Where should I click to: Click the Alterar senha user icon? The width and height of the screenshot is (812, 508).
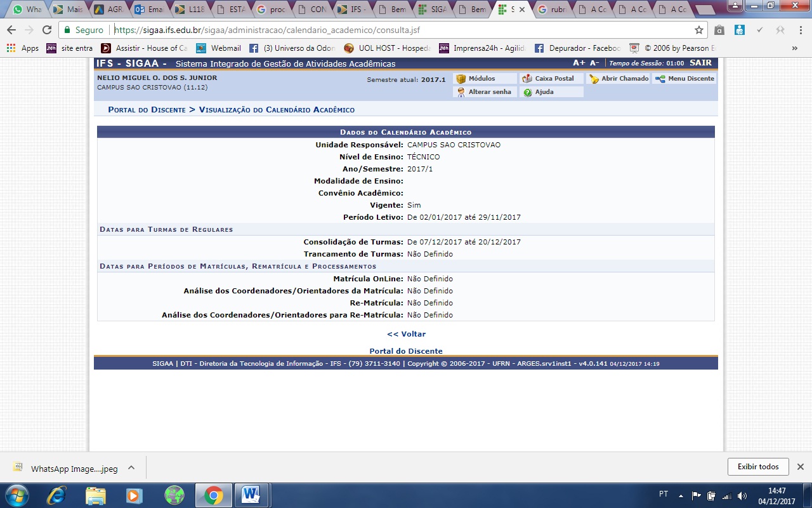(461, 92)
